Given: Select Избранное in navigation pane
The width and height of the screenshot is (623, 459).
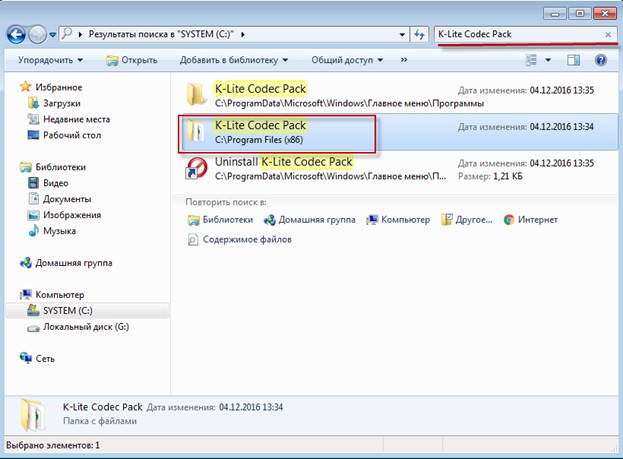Looking at the screenshot, I should click(58, 87).
